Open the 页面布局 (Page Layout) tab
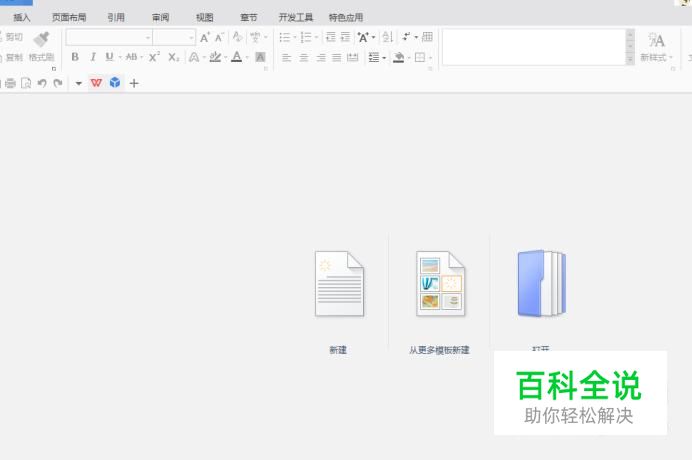Image resolution: width=692 pixels, height=460 pixels. [69, 17]
